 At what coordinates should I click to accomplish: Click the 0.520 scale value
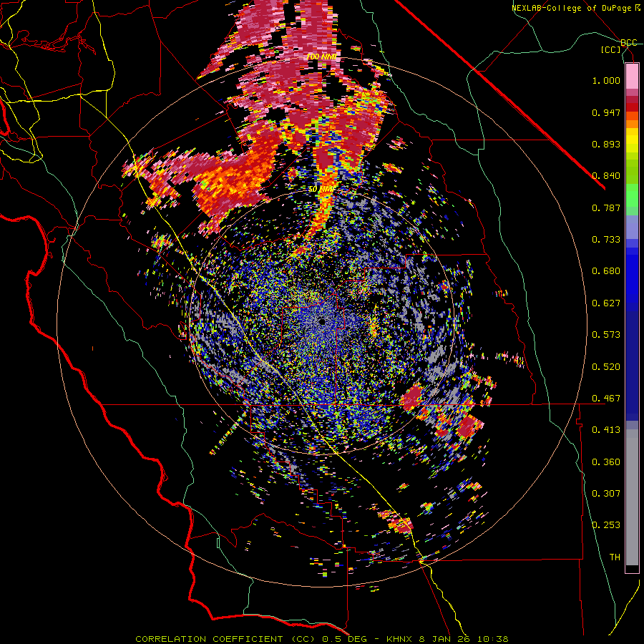pyautogui.click(x=606, y=367)
